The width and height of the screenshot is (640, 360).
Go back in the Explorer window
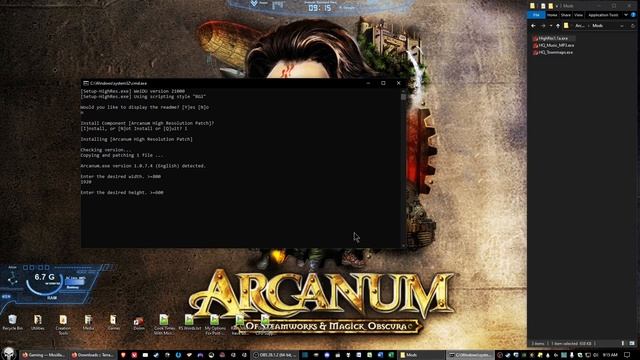click(x=533, y=26)
